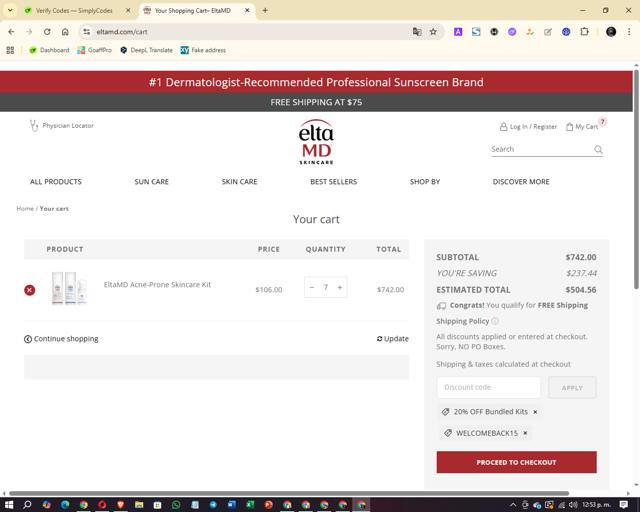This screenshot has height=512, width=640.
Task: Click the address bar URL eltamd.com/cart
Action: [x=122, y=32]
